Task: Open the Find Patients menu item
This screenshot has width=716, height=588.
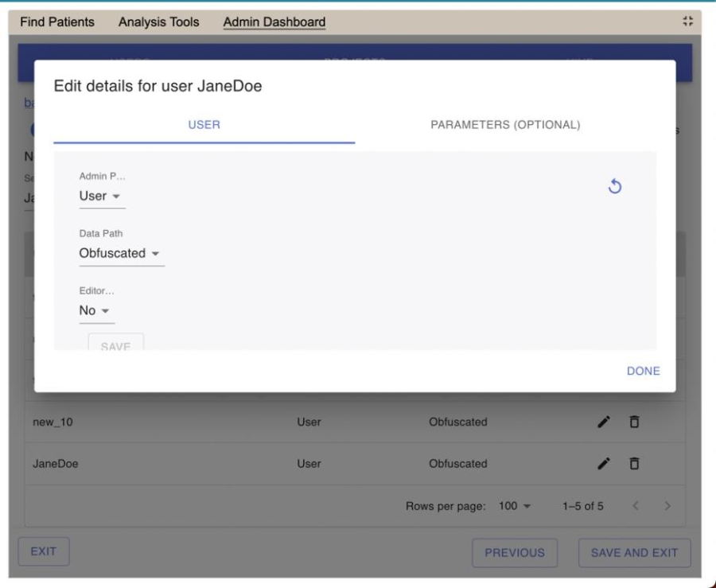Action: click(x=56, y=22)
